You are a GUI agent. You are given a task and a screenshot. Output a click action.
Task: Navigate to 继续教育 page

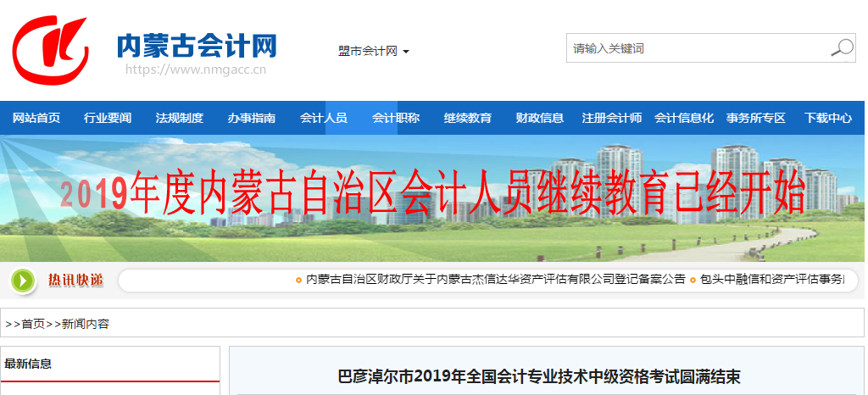click(x=468, y=118)
